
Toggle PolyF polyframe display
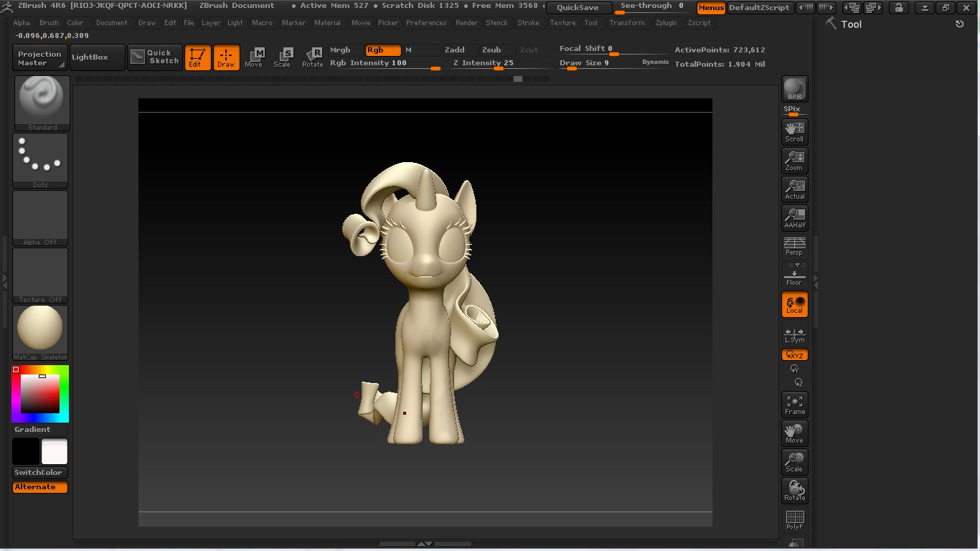click(x=794, y=520)
